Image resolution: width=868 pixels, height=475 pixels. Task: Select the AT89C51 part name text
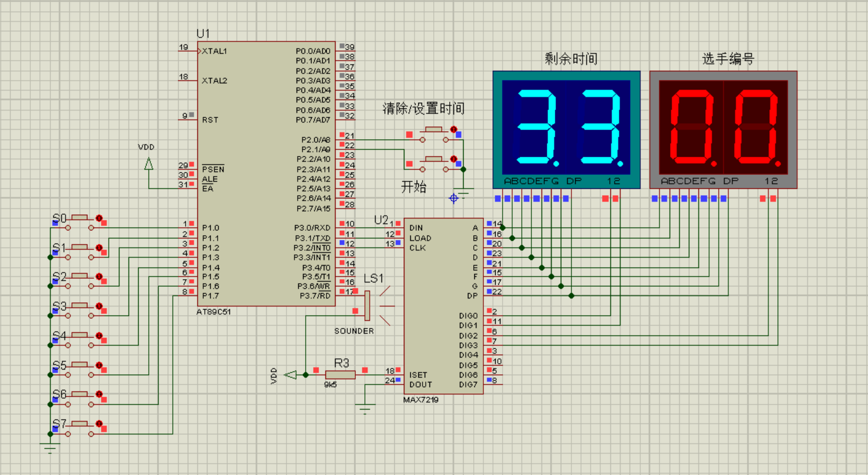point(213,312)
